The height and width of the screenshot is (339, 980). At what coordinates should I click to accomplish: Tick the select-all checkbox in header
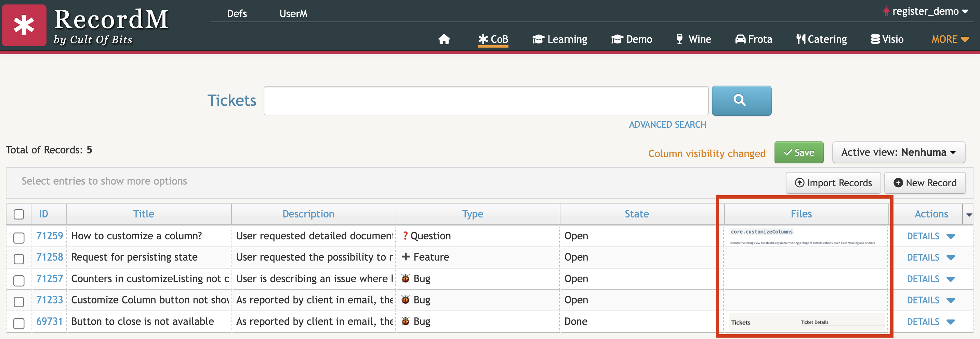[x=19, y=214]
